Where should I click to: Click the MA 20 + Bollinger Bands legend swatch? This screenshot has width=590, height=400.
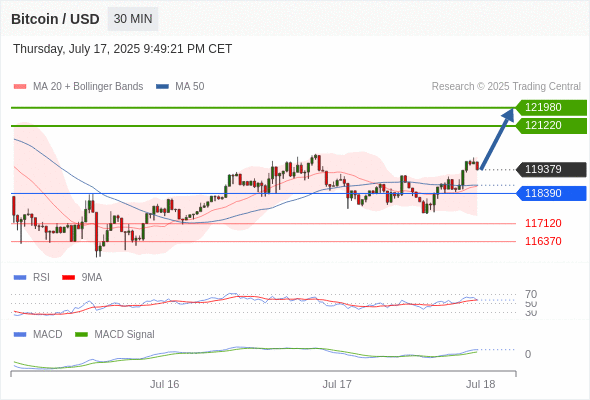tap(20, 87)
